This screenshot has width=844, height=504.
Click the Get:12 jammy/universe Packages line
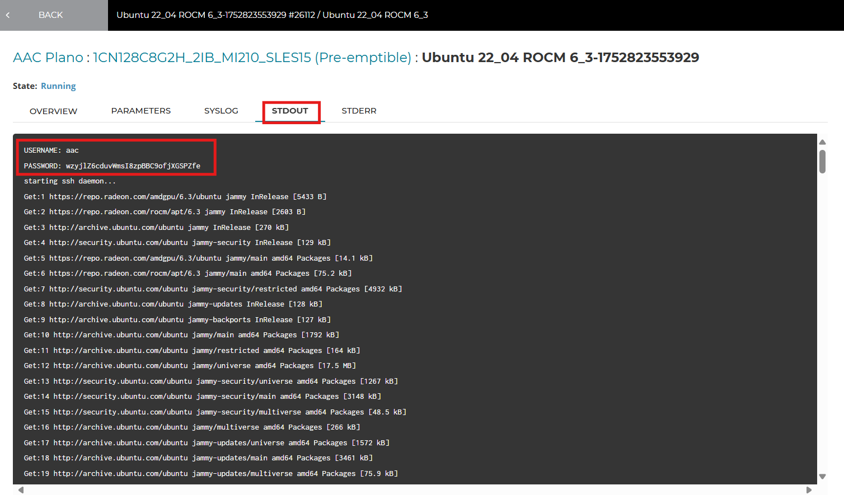coord(190,366)
